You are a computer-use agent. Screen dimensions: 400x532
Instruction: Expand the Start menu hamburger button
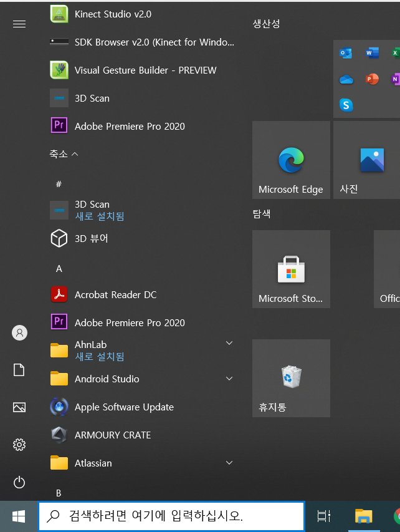pos(19,24)
